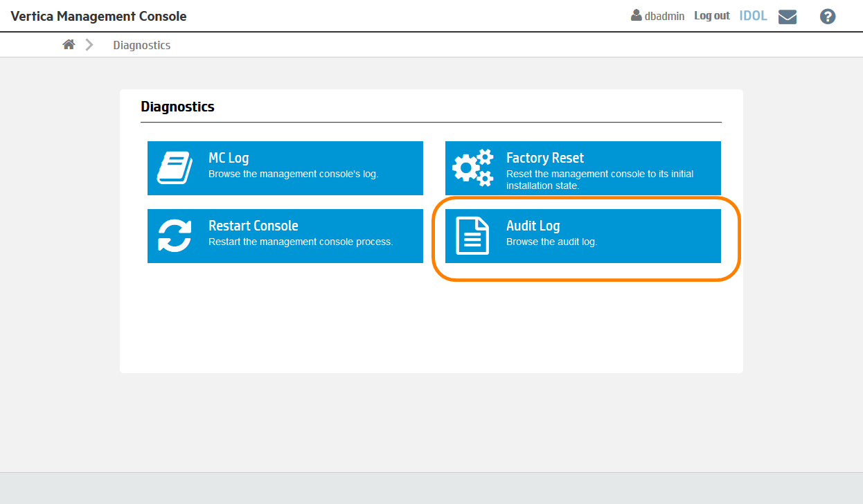The width and height of the screenshot is (863, 504).
Task: Click the Factory Reset description text
Action: click(600, 179)
